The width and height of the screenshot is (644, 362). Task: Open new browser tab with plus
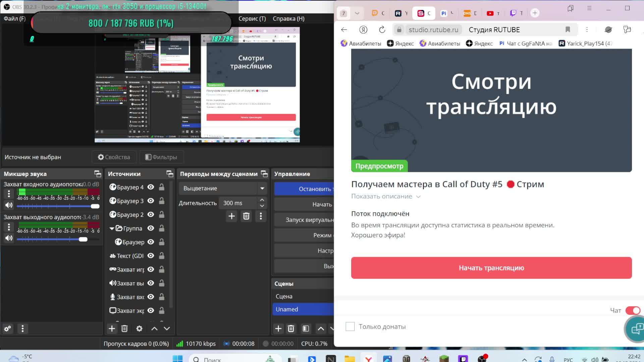[535, 13]
